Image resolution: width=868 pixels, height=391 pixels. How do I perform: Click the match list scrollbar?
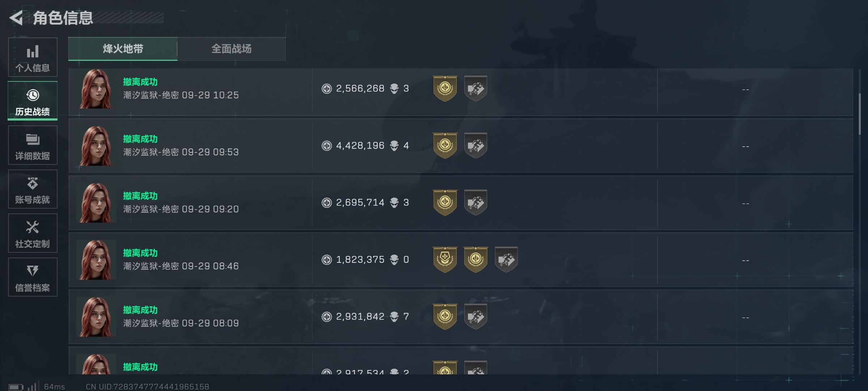tap(860, 114)
